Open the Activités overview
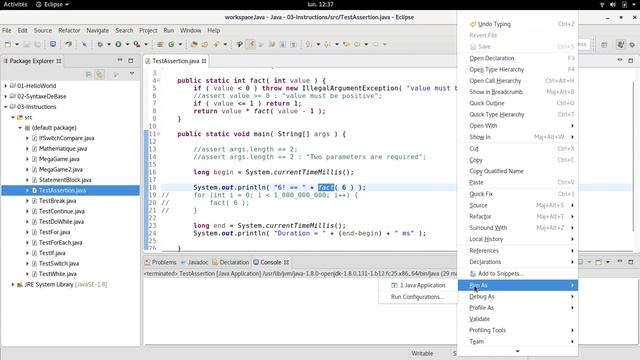 pyautogui.click(x=16, y=4)
